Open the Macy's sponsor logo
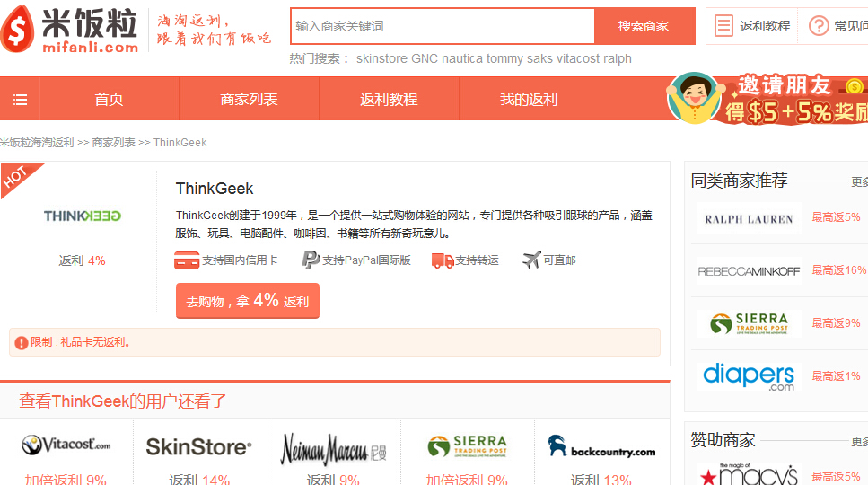This screenshot has height=485, width=868. [x=749, y=474]
